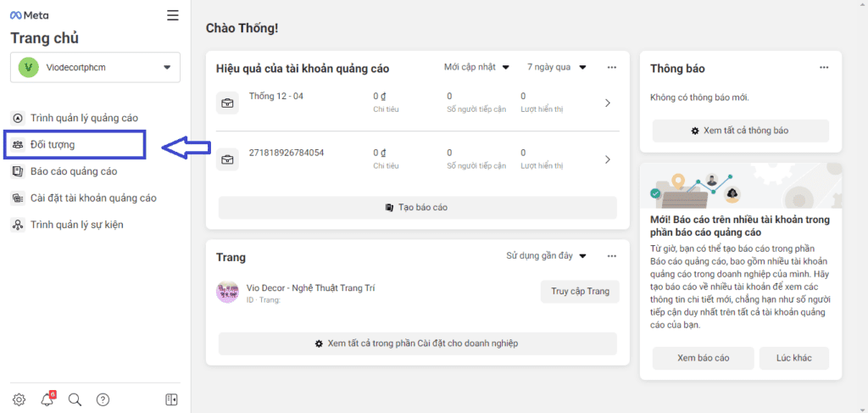Collapse sidebar using the panel toggle icon
Image resolution: width=868 pixels, height=413 pixels.
171,399
